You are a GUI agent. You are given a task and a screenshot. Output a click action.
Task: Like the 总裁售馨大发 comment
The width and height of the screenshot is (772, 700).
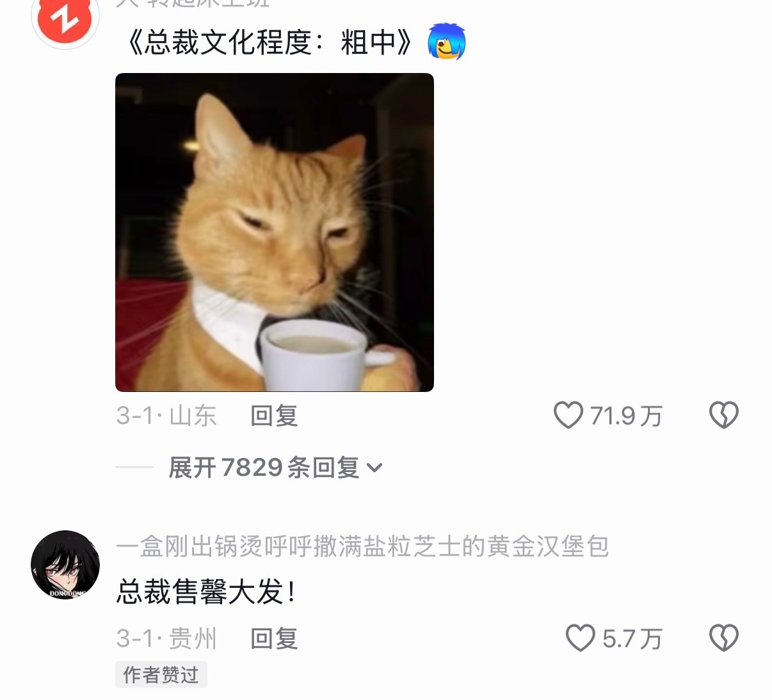click(581, 638)
